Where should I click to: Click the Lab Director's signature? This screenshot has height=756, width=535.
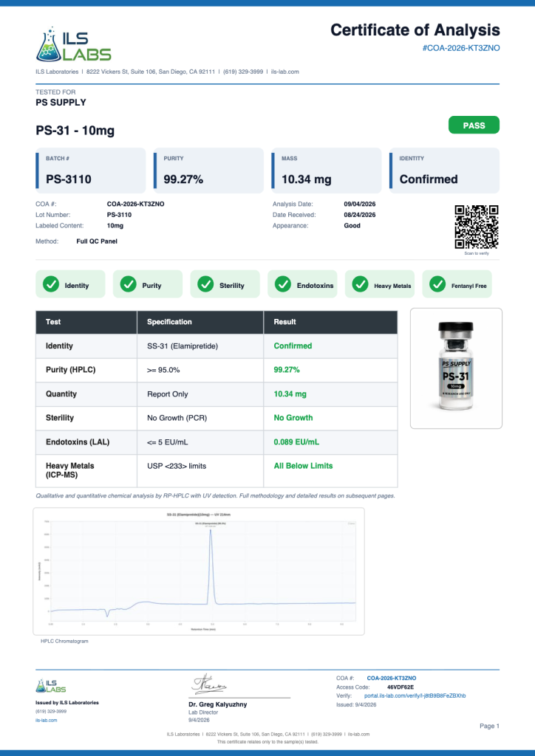(210, 684)
